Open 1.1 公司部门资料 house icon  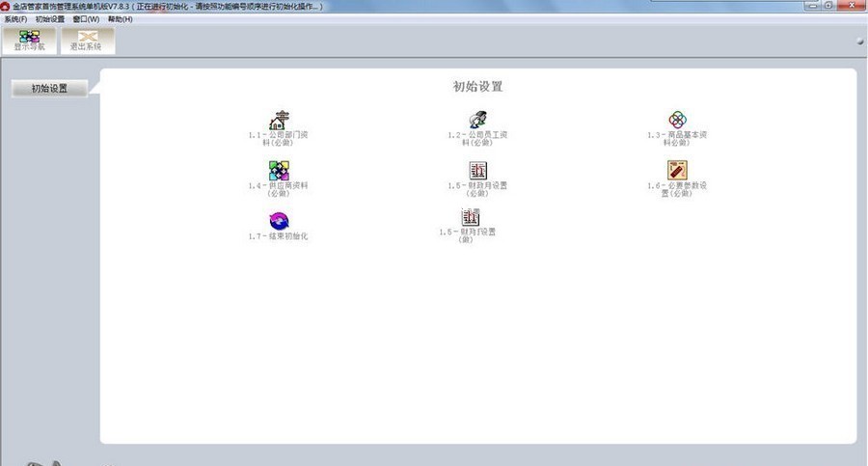279,120
